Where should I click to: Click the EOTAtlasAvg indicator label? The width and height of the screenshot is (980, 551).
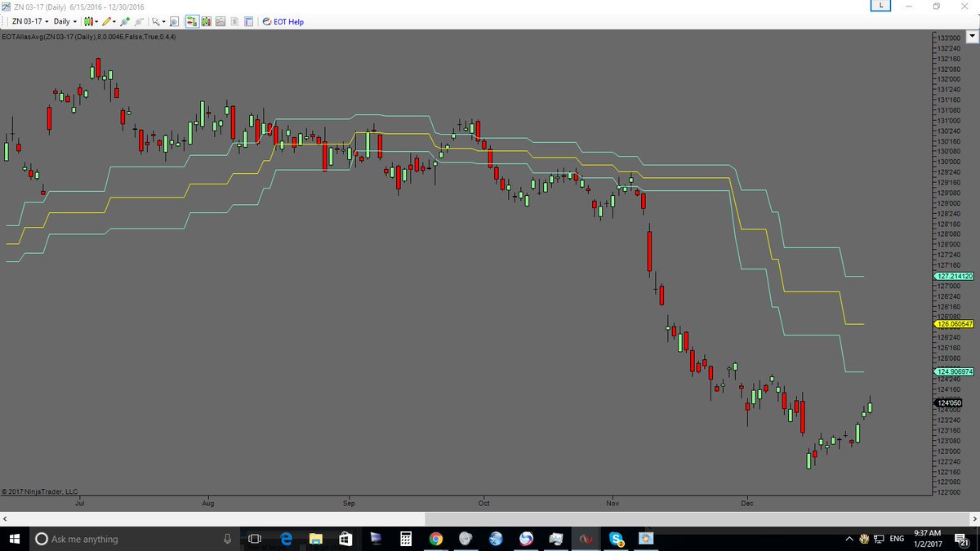point(89,37)
